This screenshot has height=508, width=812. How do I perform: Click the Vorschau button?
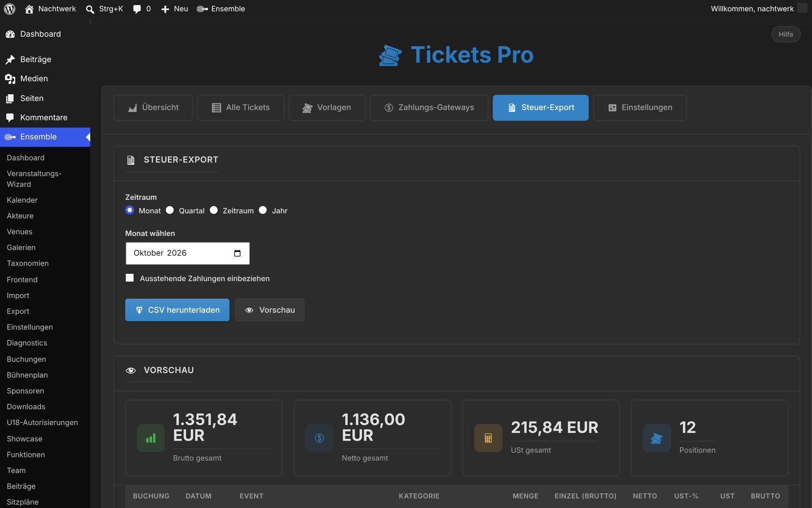(269, 310)
